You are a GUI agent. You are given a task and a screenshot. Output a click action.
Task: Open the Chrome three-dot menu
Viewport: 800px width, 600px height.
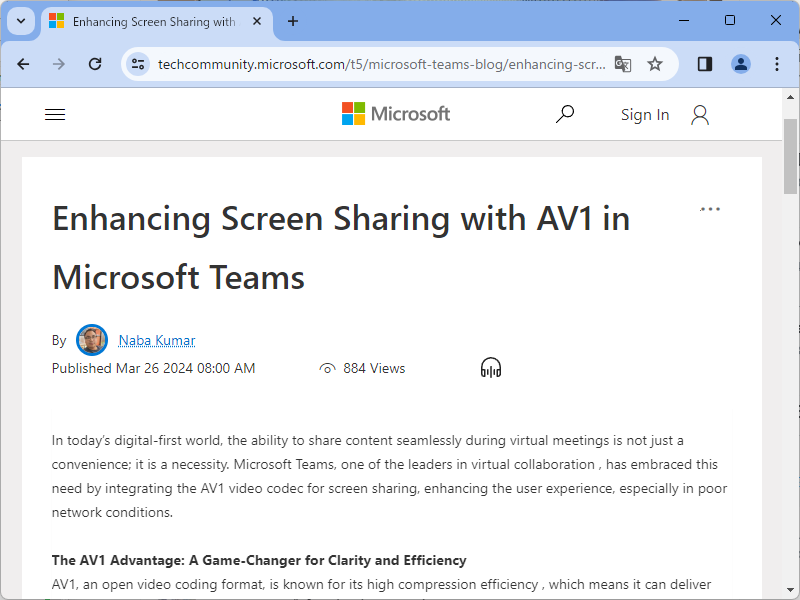point(777,64)
